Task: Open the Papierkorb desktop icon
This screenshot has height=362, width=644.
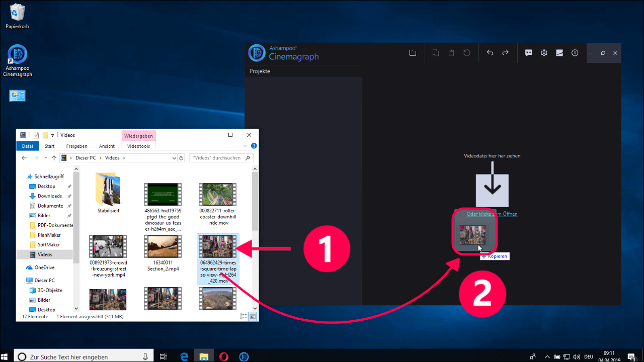Action: click(17, 16)
